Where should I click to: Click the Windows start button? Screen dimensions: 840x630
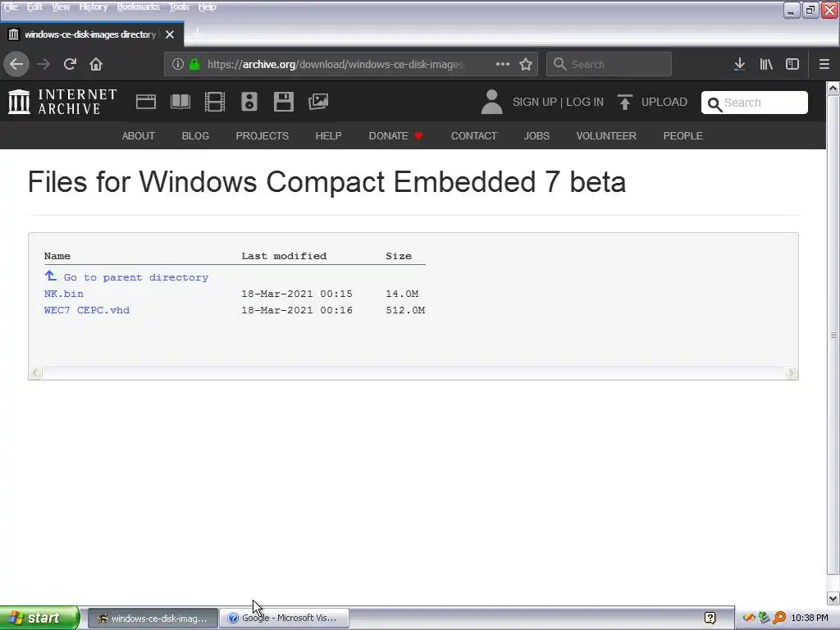coord(39,619)
